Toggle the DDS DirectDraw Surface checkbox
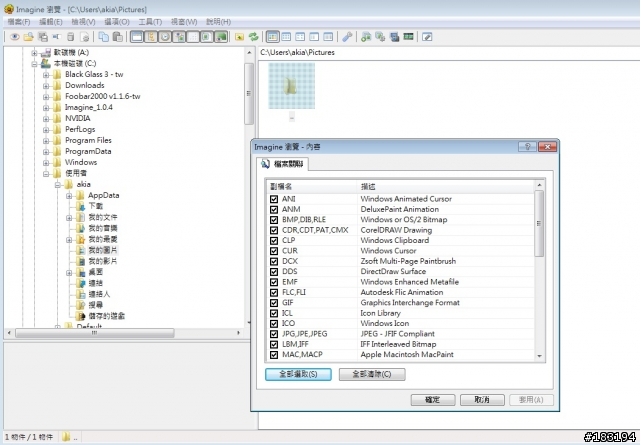 point(274,272)
